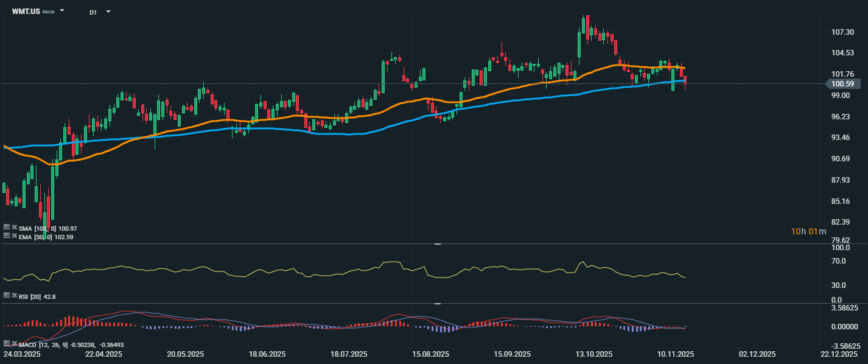Remove the EMA indicator with X icon
The height and width of the screenshot is (364, 868).
(14, 234)
